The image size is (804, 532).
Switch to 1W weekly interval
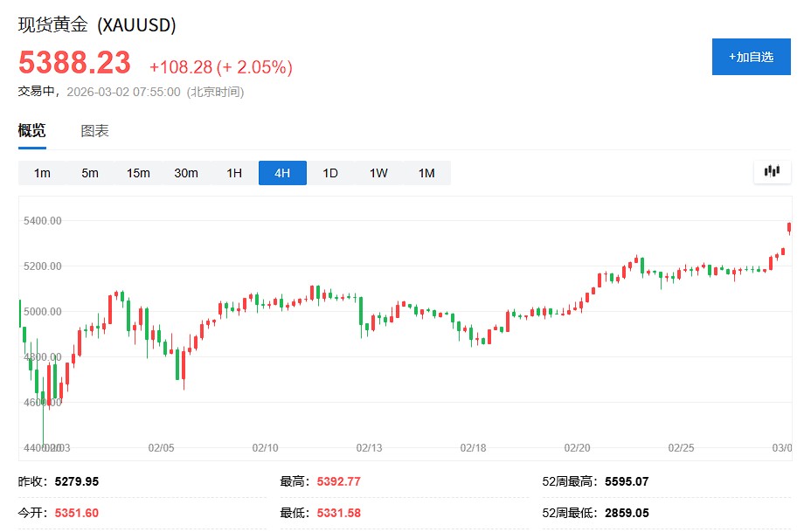[x=378, y=173]
